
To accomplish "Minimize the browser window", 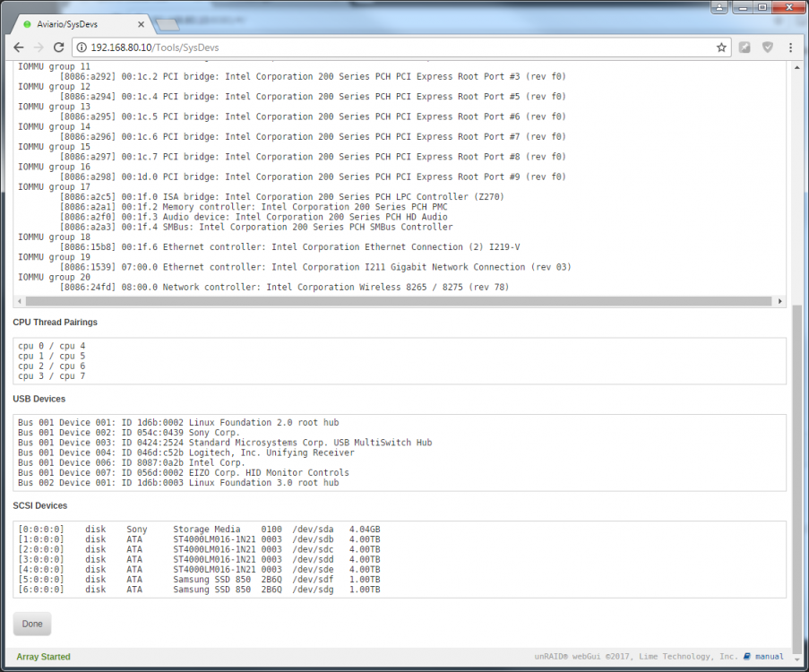I will [x=743, y=7].
